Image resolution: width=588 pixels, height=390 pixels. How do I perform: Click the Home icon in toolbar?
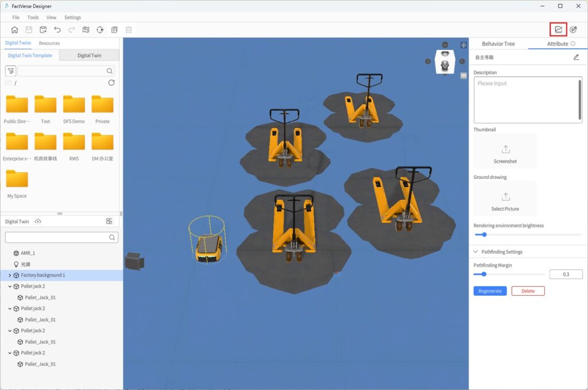point(14,30)
